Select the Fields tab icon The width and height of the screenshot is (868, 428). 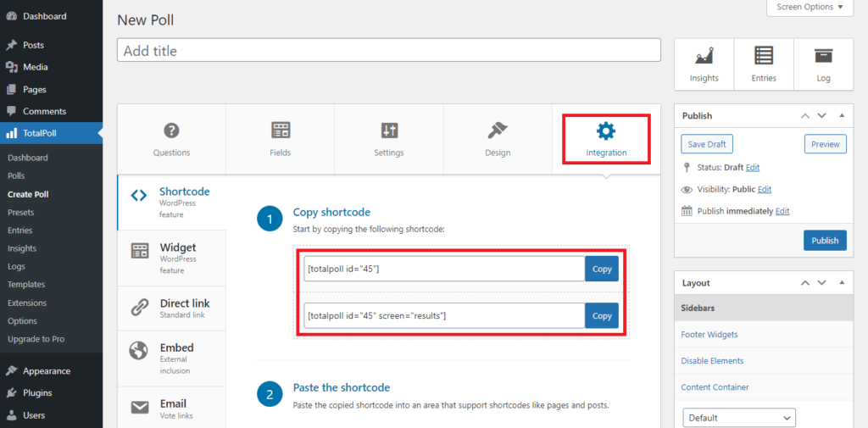(280, 131)
